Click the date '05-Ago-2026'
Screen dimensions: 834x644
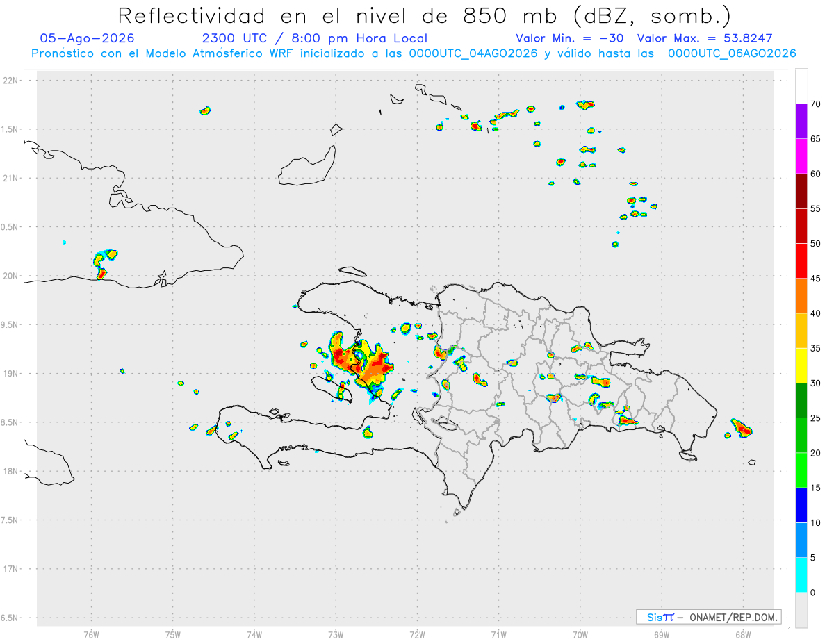[x=88, y=38]
